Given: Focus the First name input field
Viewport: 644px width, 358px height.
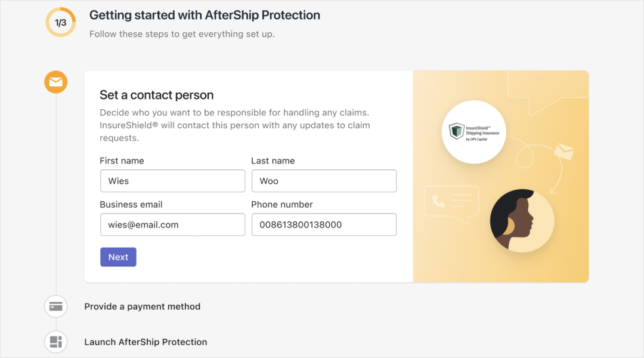Looking at the screenshot, I should 172,181.
